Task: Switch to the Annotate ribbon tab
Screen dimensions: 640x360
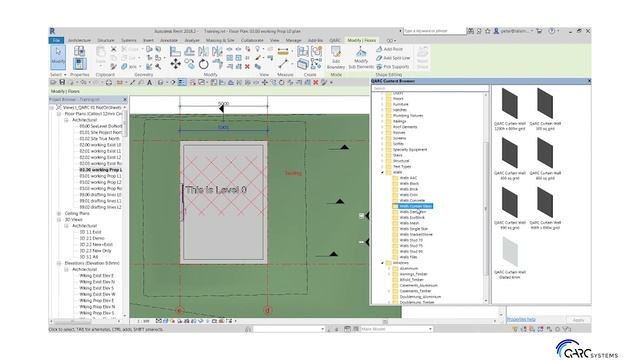Action: [169, 40]
